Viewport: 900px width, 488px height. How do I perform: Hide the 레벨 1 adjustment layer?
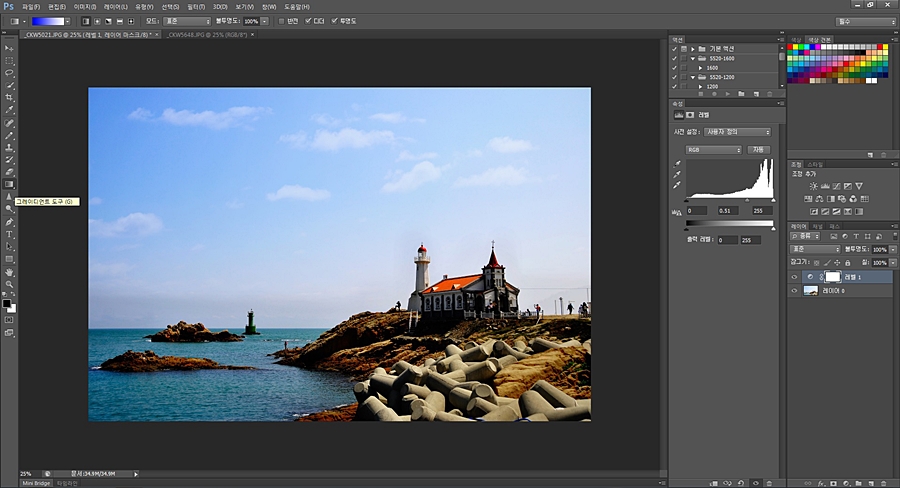tap(795, 277)
